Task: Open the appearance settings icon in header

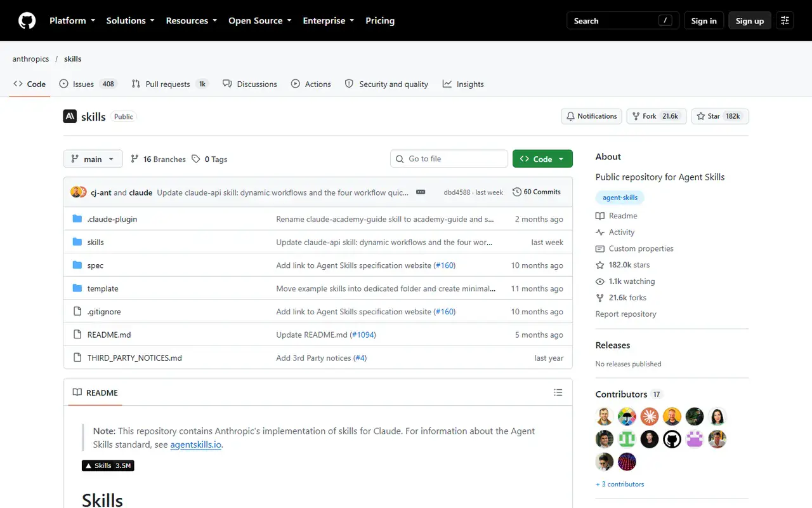Action: coord(785,21)
